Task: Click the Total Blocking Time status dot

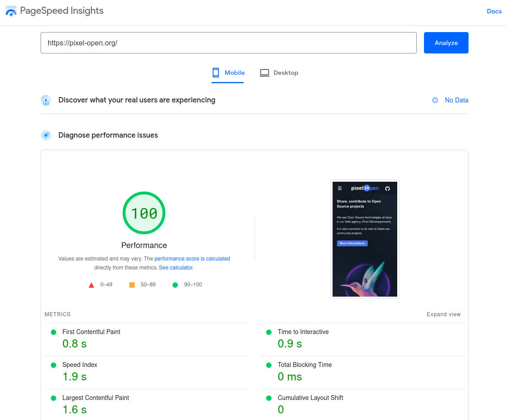Action: click(268, 365)
